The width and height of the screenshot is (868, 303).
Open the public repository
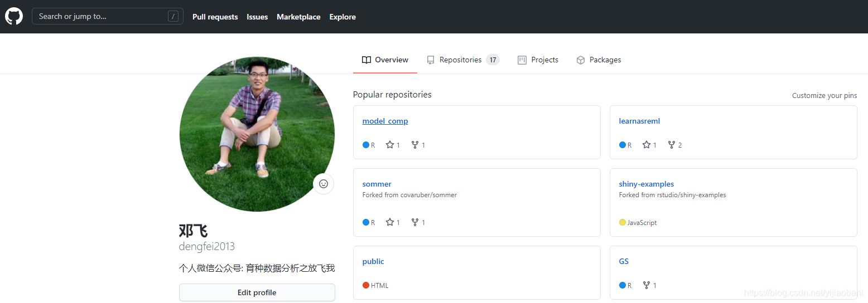(x=373, y=261)
